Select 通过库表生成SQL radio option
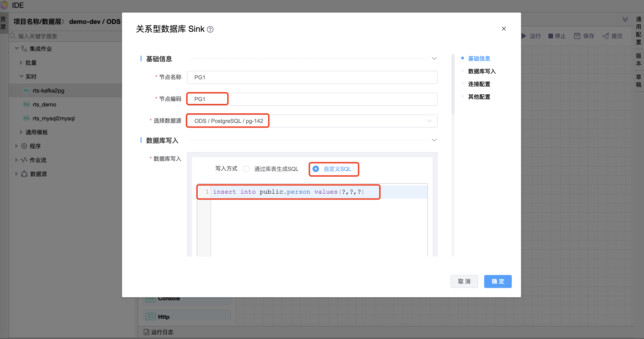Viewport: 644px width, 339px height. (247, 169)
